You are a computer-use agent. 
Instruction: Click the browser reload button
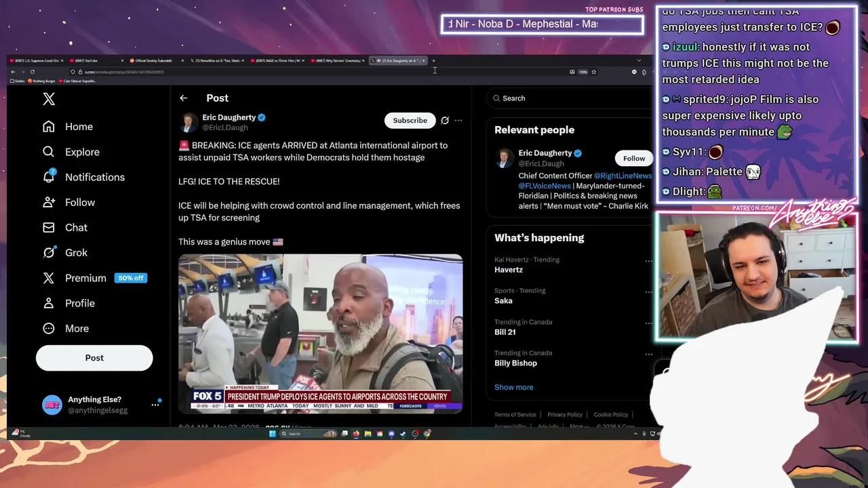tap(32, 72)
